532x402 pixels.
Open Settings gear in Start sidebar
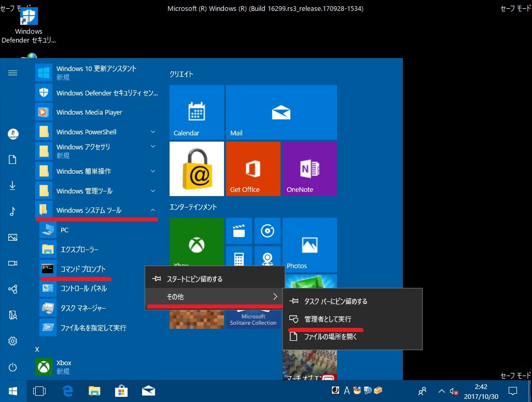pos(12,341)
